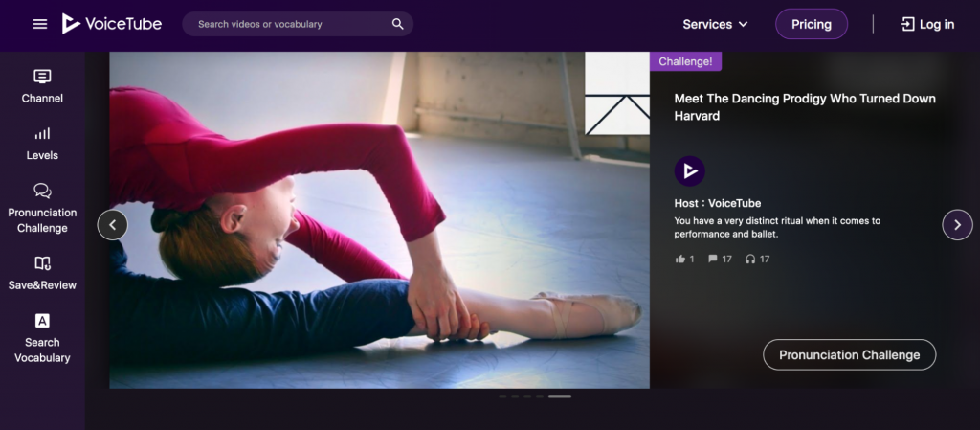Open Search Vocabulary from the sidebar
Screen dimensions: 980x430
pyautogui.click(x=42, y=337)
